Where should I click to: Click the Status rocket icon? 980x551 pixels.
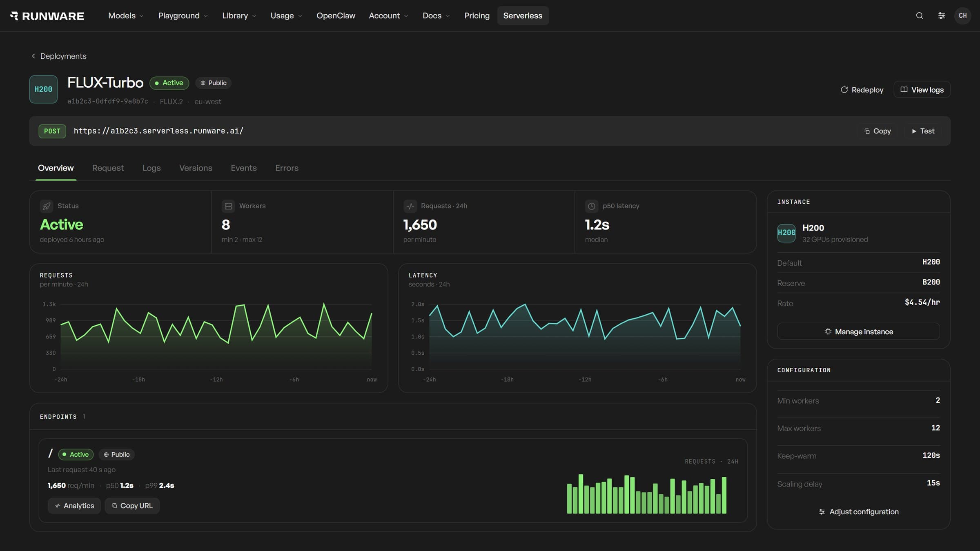47,206
